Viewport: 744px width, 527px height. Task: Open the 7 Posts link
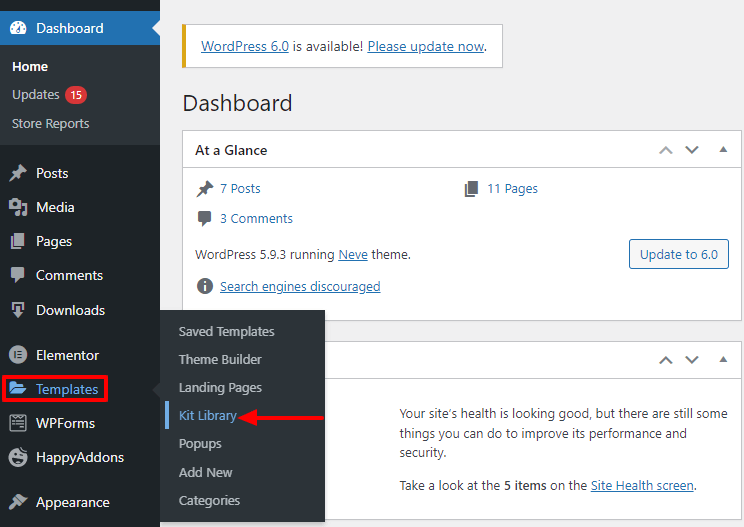click(x=240, y=189)
